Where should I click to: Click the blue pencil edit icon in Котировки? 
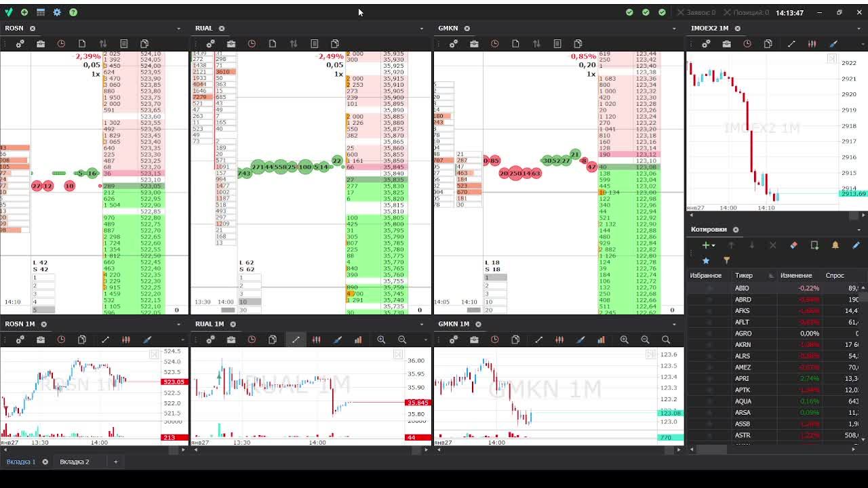tap(856, 245)
